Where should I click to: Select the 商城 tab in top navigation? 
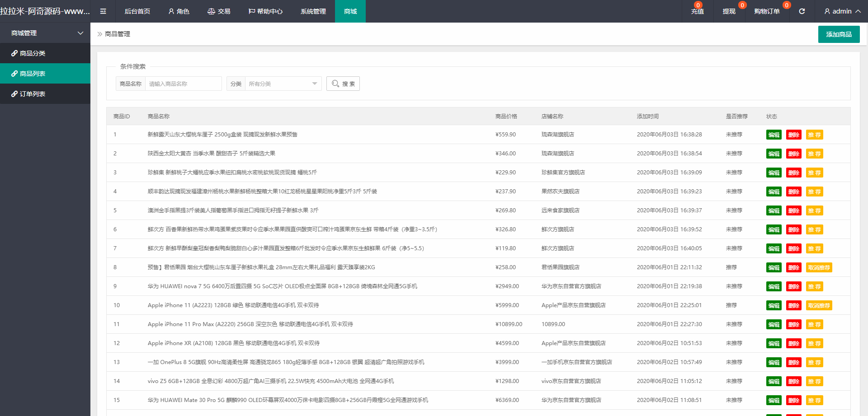tap(350, 11)
